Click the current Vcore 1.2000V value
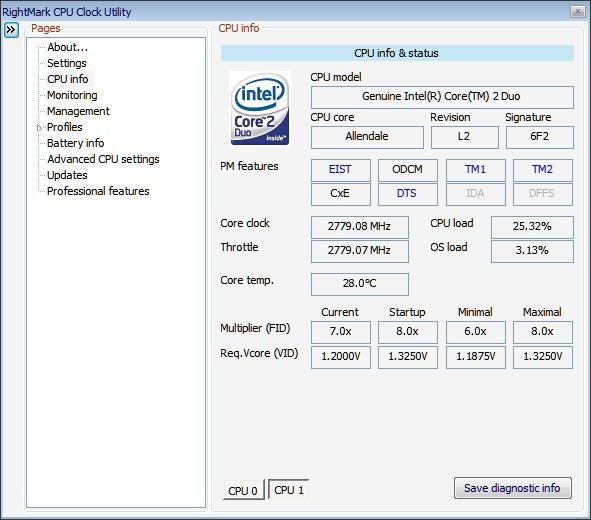591x520 pixels. [341, 357]
